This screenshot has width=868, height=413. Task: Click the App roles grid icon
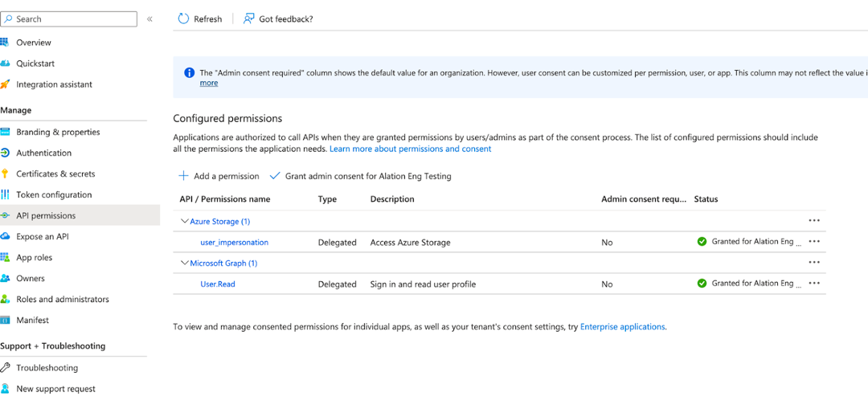coord(5,257)
